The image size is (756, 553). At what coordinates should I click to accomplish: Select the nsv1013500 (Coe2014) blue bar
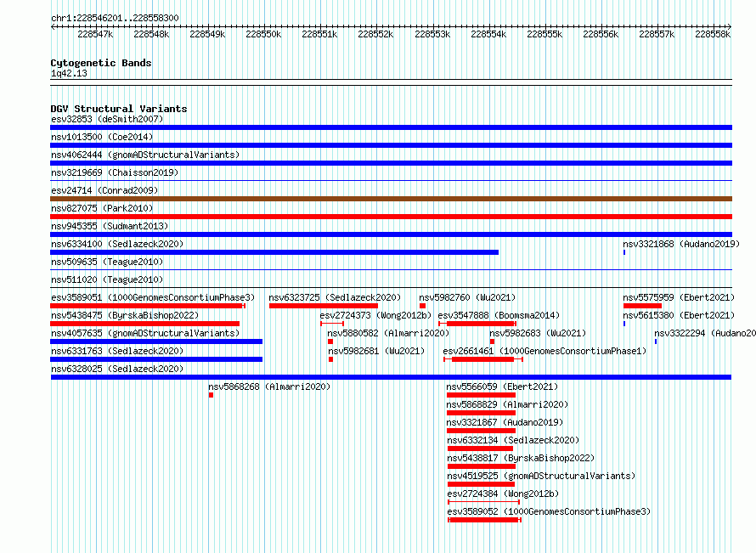coord(391,145)
